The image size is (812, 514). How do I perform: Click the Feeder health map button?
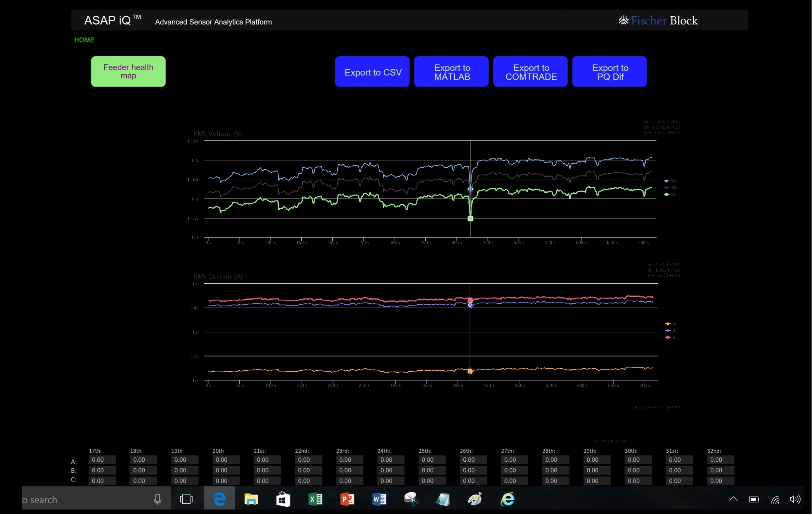tap(128, 71)
